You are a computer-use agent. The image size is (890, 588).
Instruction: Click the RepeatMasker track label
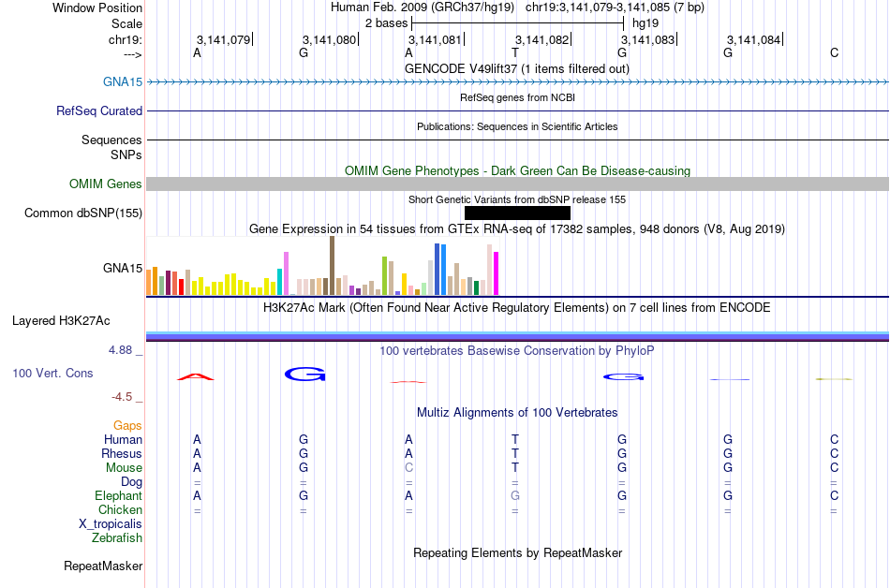tap(103, 566)
